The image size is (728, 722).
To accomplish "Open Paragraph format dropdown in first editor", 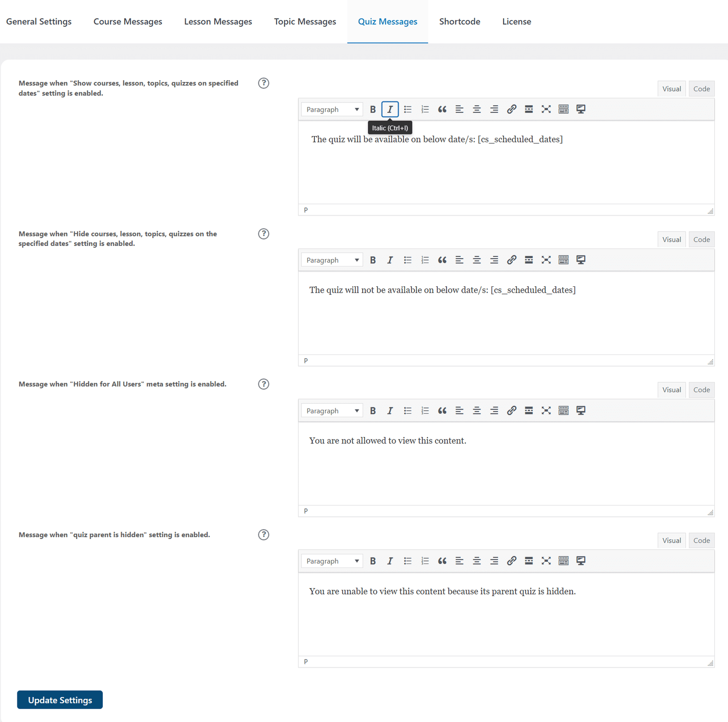I will (x=332, y=109).
